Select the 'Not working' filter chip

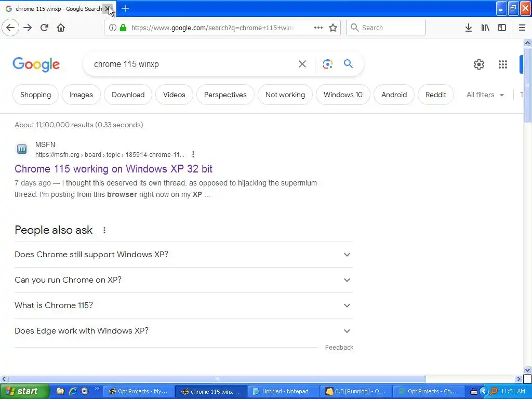(285, 95)
